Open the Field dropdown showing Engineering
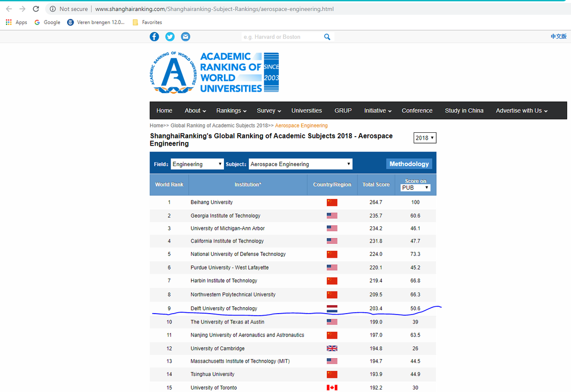Screen dimensions: 571x392 tap(197, 164)
